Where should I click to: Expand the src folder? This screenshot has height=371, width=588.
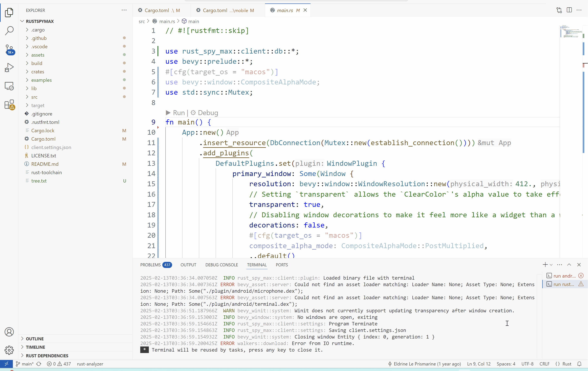76,97
